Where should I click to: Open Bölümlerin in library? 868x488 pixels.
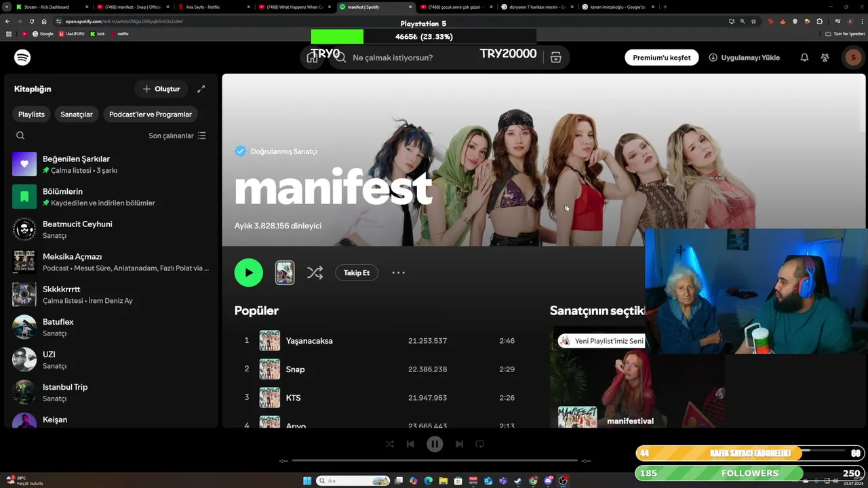(x=112, y=197)
